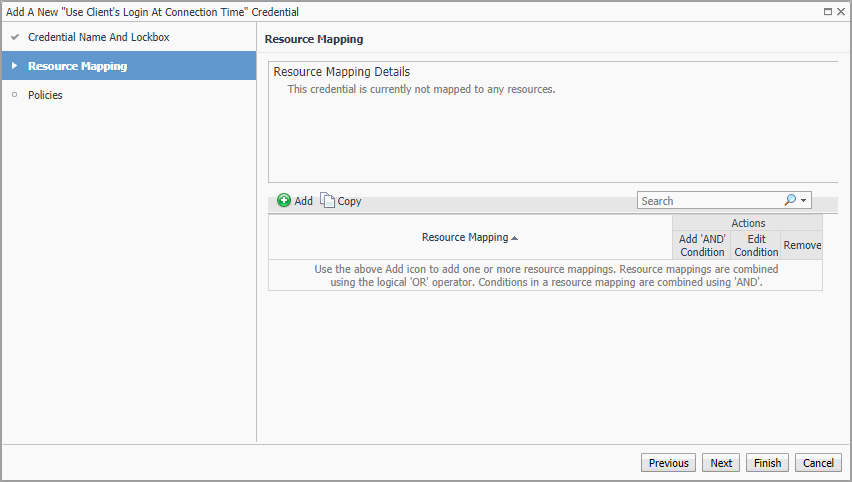Screen dimensions: 852x482
Task: Open the search options dropdown arrow
Action: pyautogui.click(x=803, y=201)
